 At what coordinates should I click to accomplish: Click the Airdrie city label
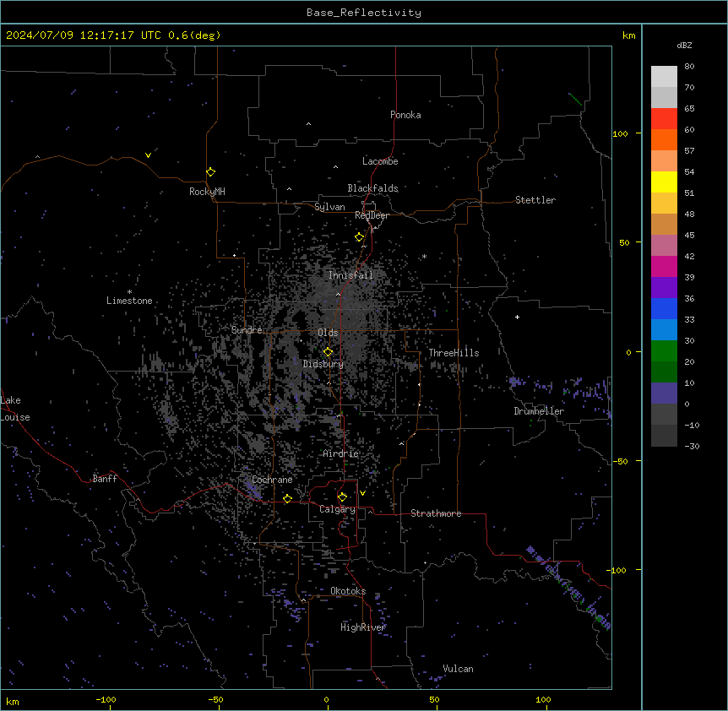coord(340,453)
